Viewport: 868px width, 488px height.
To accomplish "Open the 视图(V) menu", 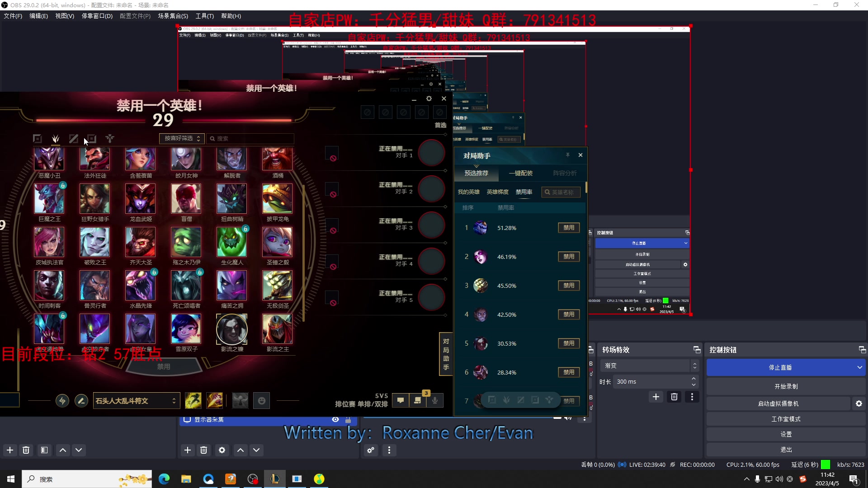I will tap(65, 16).
